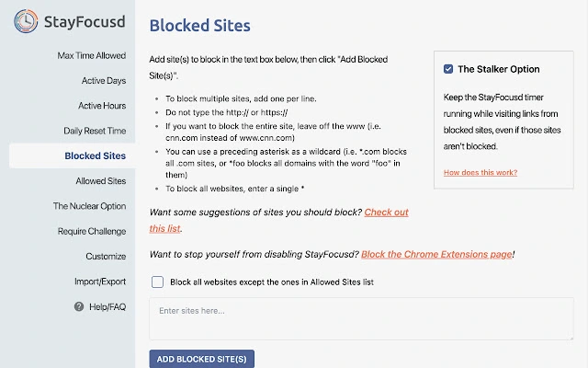This screenshot has width=588, height=368.
Task: Select Blocked Sites in sidebar
Action: [96, 155]
